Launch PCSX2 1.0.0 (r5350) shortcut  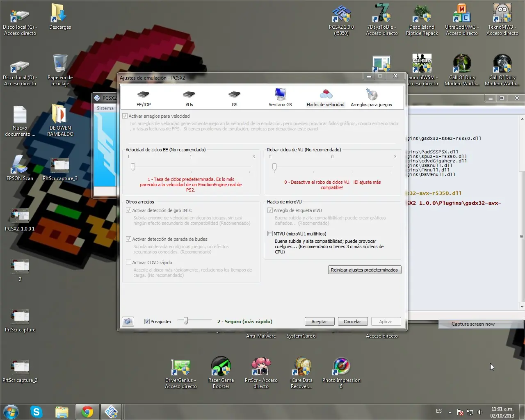(x=341, y=20)
